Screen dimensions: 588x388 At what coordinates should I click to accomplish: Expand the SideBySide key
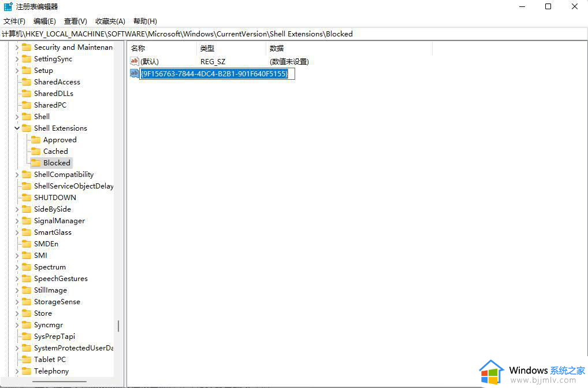pos(17,210)
